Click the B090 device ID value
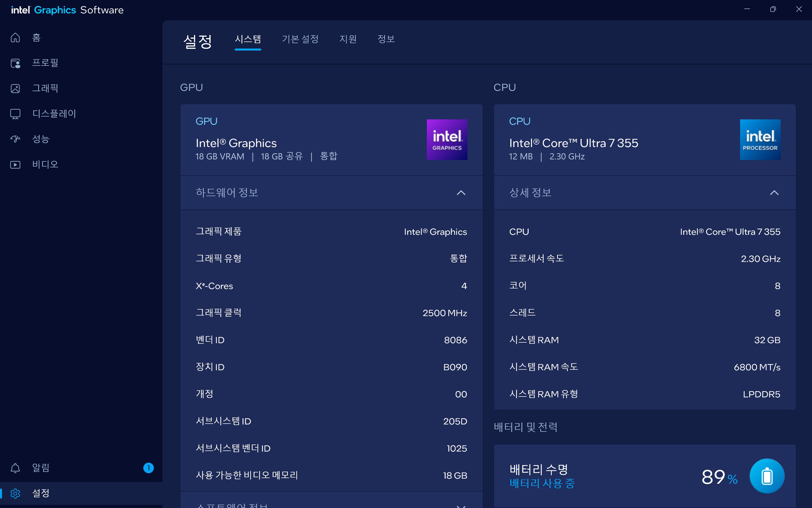Screen dimensions: 812x508 [x=455, y=367]
